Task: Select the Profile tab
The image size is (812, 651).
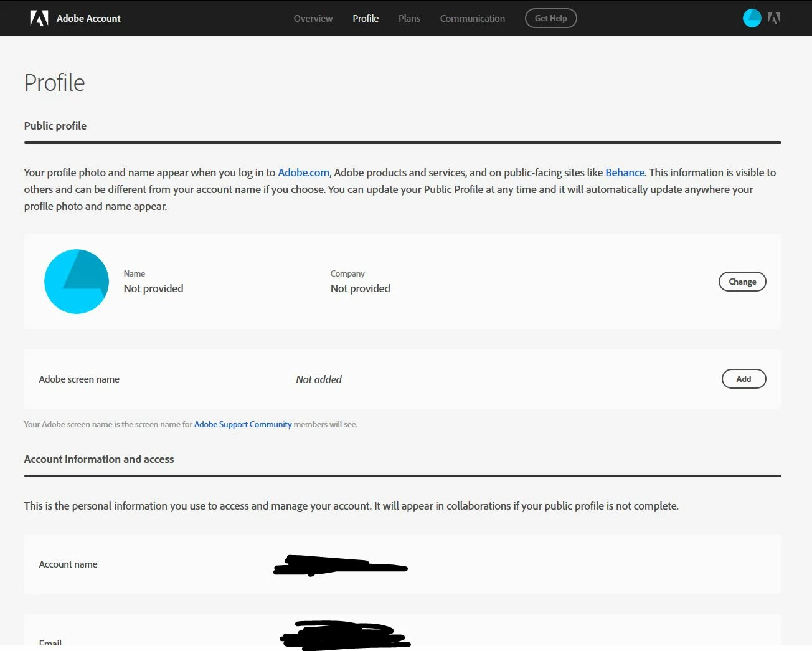Action: click(366, 19)
